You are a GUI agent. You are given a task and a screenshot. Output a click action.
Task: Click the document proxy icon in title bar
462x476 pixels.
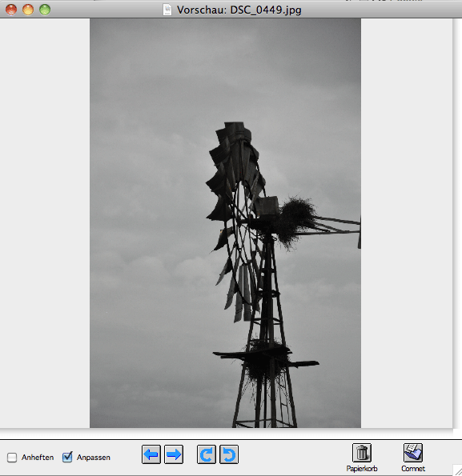pos(167,10)
